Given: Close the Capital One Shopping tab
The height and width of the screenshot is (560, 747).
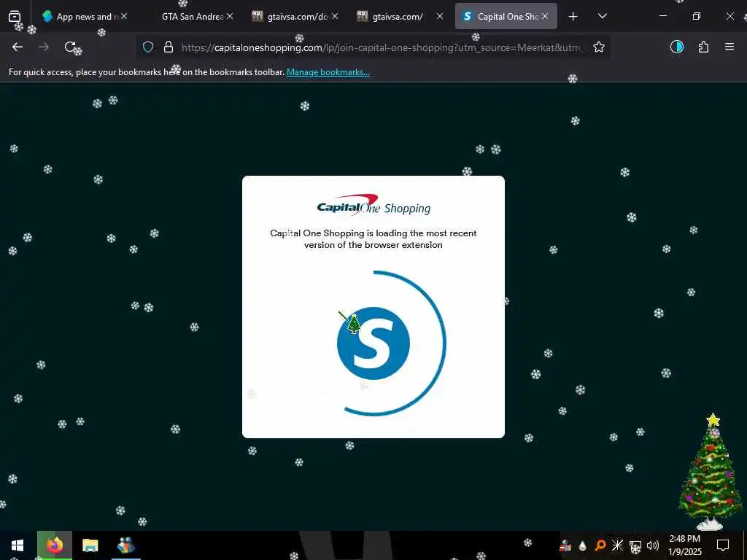Looking at the screenshot, I should 544,16.
